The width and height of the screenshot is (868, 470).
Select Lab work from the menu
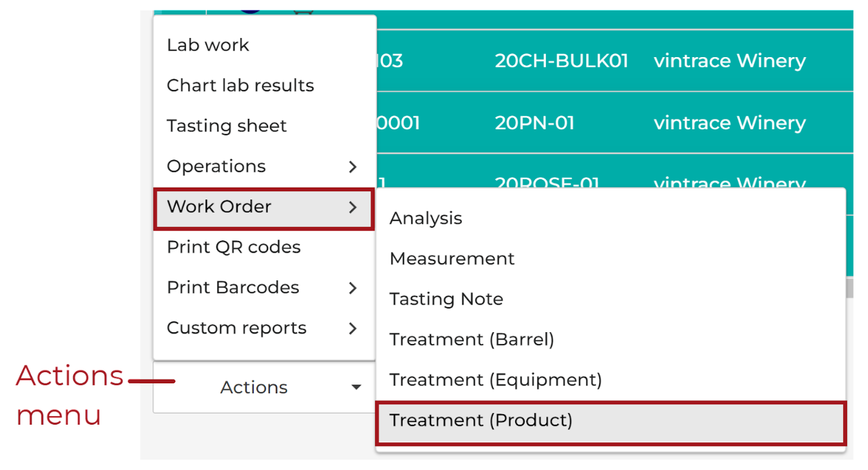pos(208,45)
